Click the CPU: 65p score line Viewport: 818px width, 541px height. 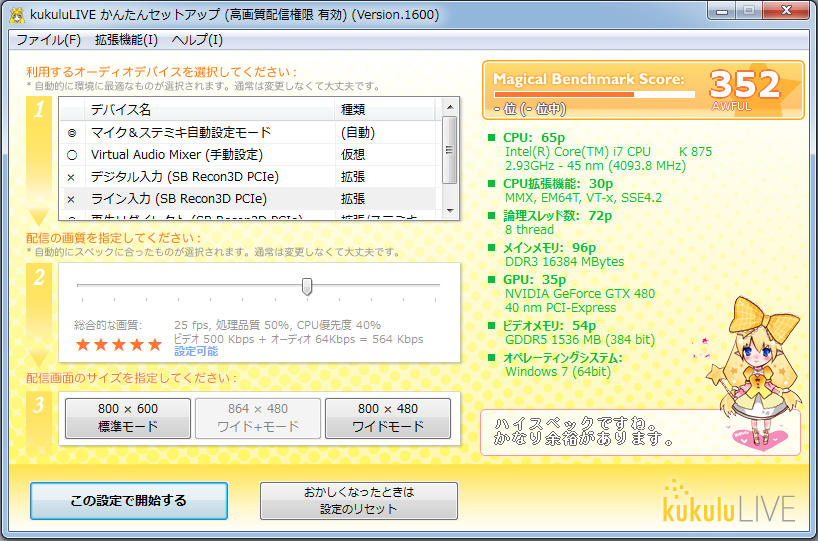click(534, 138)
